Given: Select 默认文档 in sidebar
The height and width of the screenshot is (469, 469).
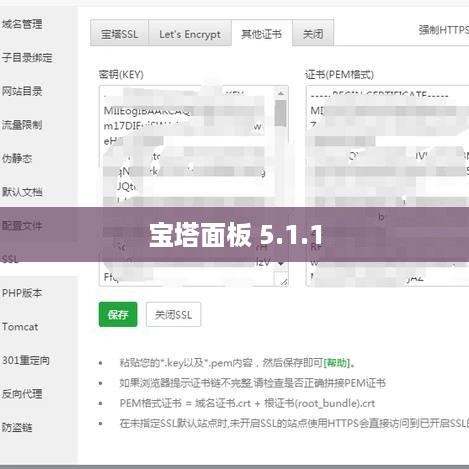Looking at the screenshot, I should point(22,192).
